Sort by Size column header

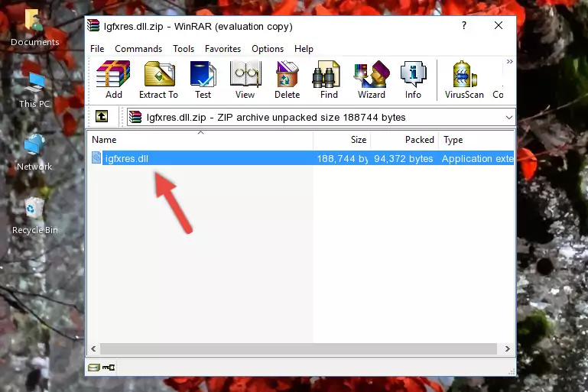[x=342, y=139]
